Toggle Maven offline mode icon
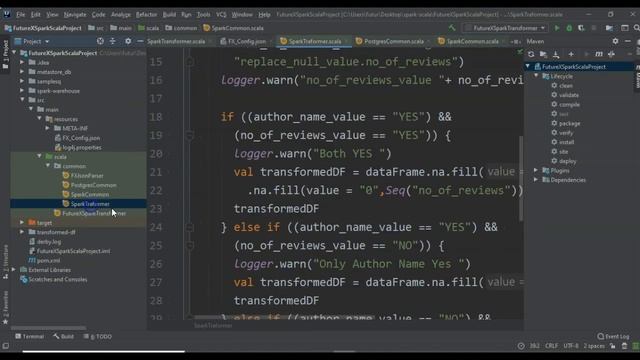 pos(611,54)
